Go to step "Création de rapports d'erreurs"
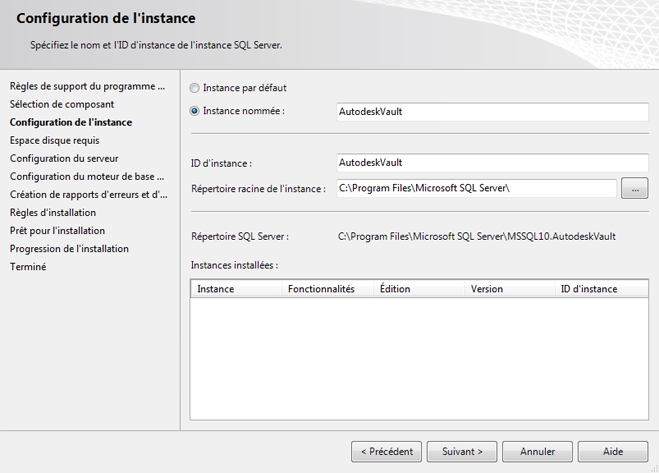Screen dimensions: 659x473 pyautogui.click(x=89, y=195)
